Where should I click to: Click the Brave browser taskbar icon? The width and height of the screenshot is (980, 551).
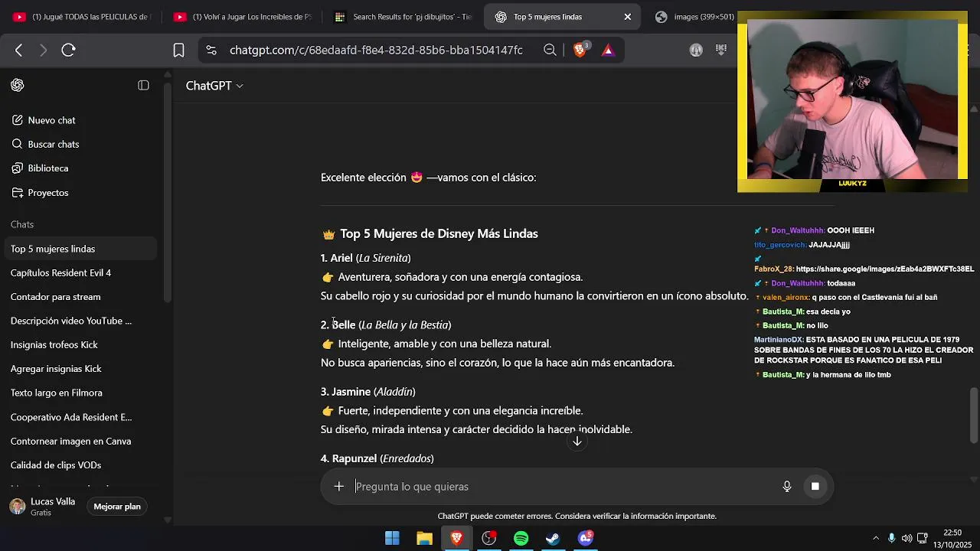point(457,538)
